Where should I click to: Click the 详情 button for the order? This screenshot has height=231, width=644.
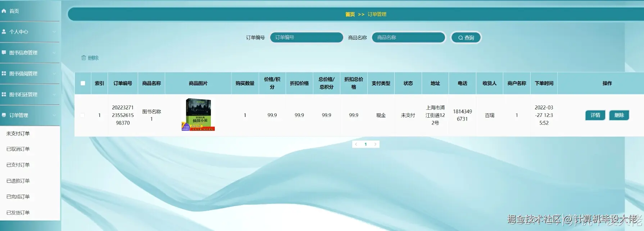pos(595,115)
